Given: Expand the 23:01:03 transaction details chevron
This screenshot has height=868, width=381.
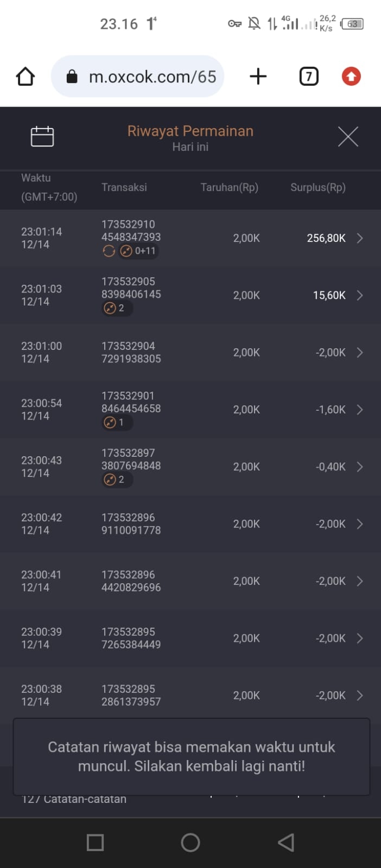Looking at the screenshot, I should (359, 295).
